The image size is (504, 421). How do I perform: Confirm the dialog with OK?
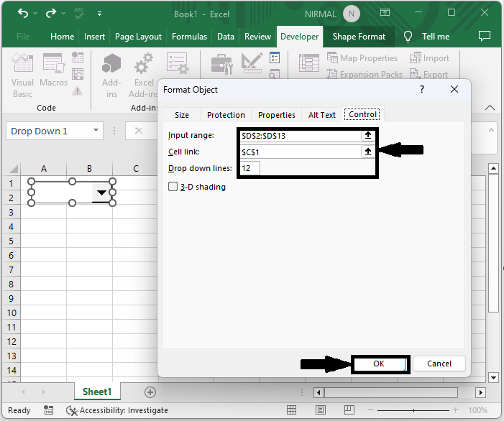pyautogui.click(x=379, y=364)
